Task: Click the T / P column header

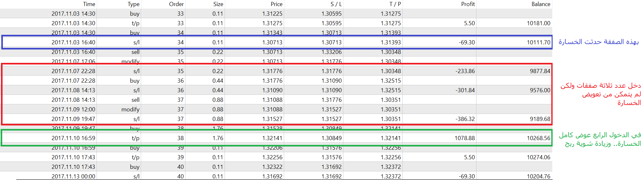Action: (x=395, y=4)
